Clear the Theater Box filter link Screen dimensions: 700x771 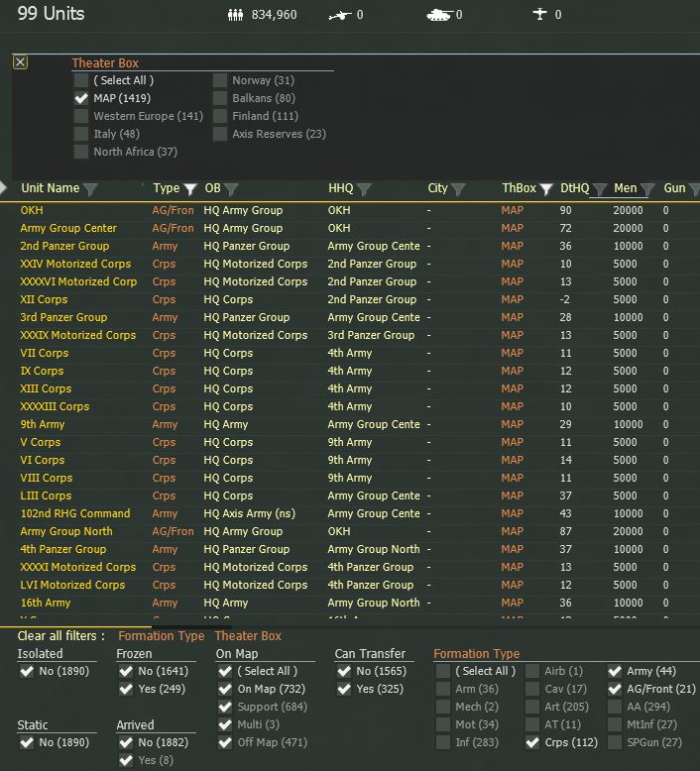[x=248, y=636]
